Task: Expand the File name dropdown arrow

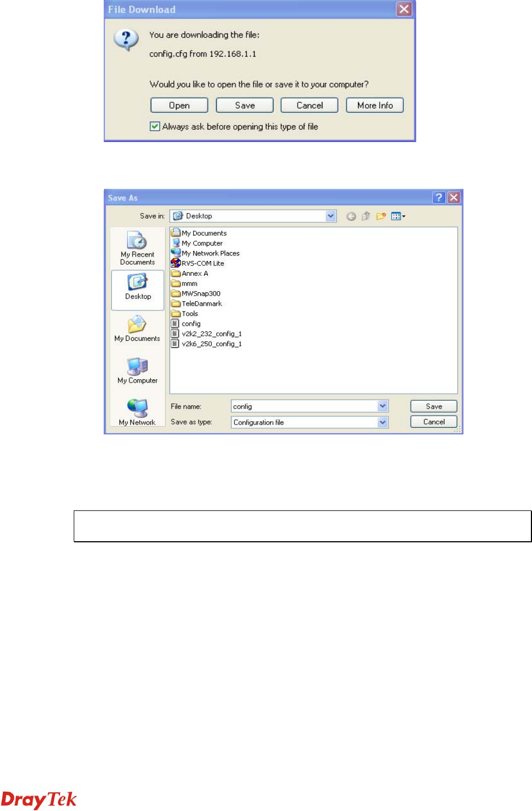Action: point(382,406)
